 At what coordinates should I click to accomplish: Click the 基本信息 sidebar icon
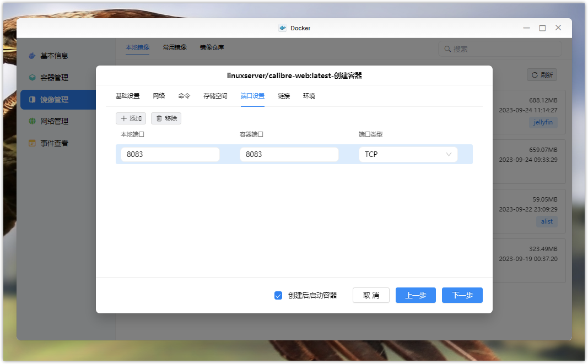coord(33,56)
